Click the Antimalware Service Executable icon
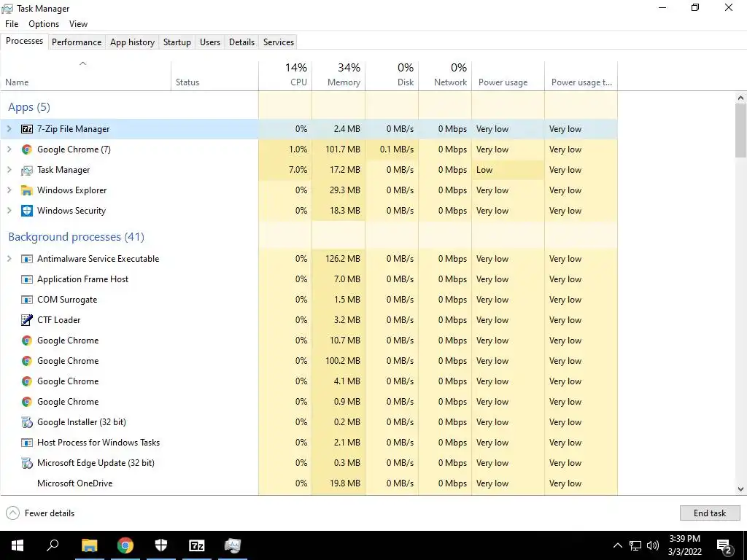The height and width of the screenshot is (560, 747). pos(27,259)
